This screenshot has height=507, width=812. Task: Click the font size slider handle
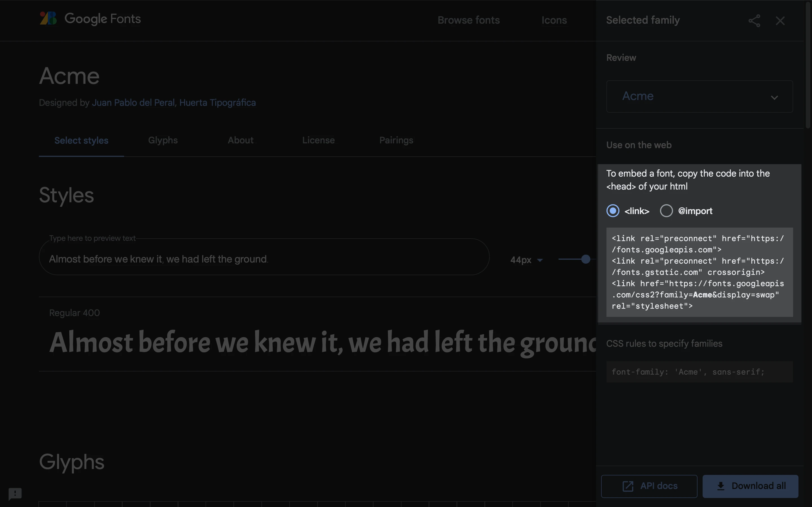(586, 259)
